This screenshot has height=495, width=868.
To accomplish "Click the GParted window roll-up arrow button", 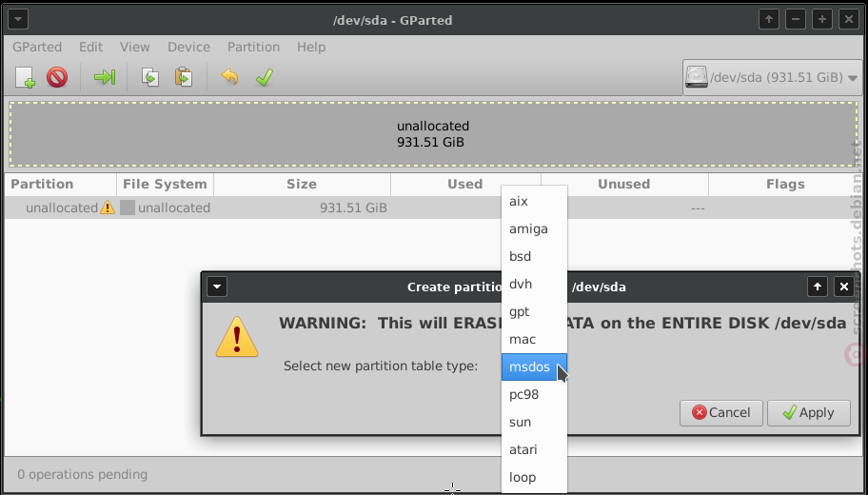I will coord(769,20).
